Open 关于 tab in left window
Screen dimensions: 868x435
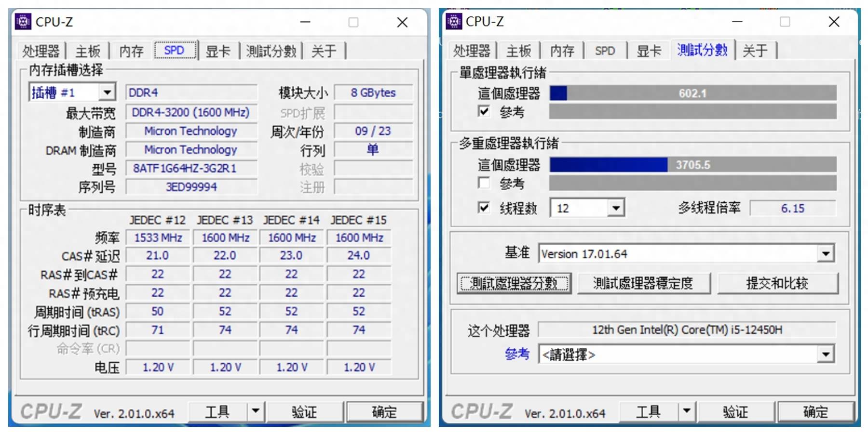click(x=324, y=51)
